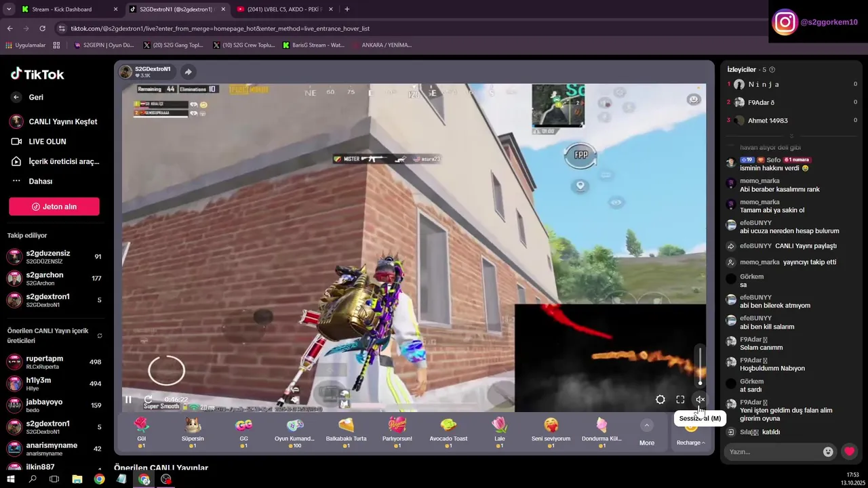868x488 pixels.
Task: Click the refresh stream icon beside pause
Action: (x=148, y=399)
